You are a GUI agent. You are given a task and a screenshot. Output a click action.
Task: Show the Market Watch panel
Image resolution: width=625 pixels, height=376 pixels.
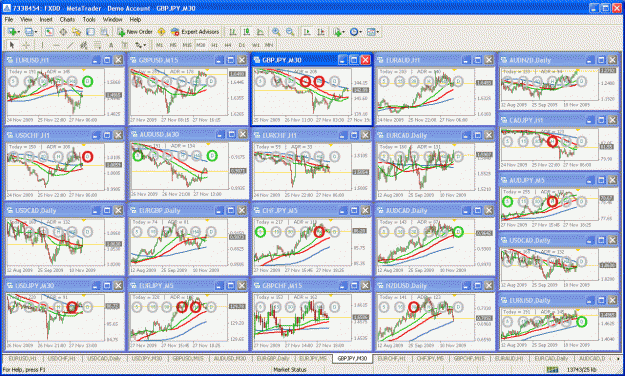(49, 32)
